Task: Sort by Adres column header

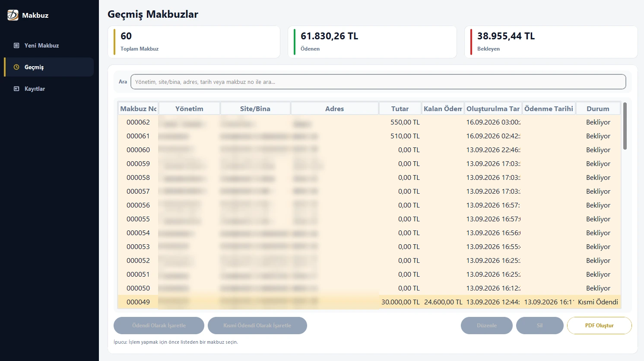Action: click(335, 109)
